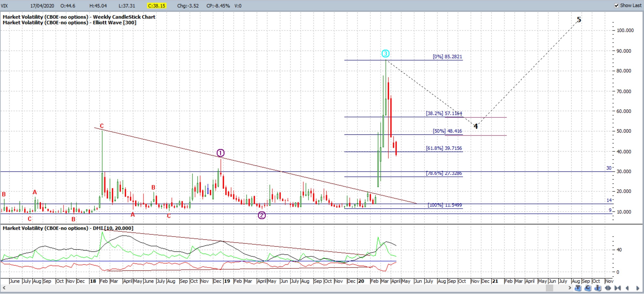Click the high value H:45.04
The image size is (644, 294).
point(98,6)
